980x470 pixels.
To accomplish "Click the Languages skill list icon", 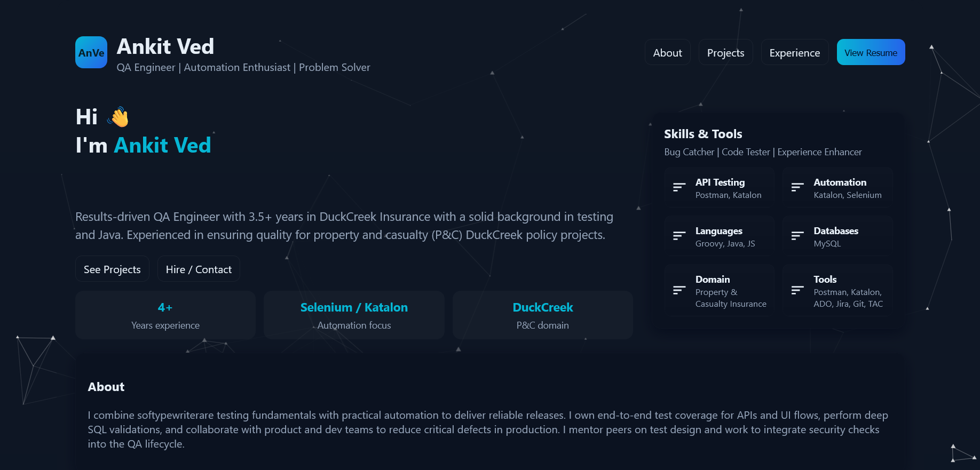I will [679, 236].
